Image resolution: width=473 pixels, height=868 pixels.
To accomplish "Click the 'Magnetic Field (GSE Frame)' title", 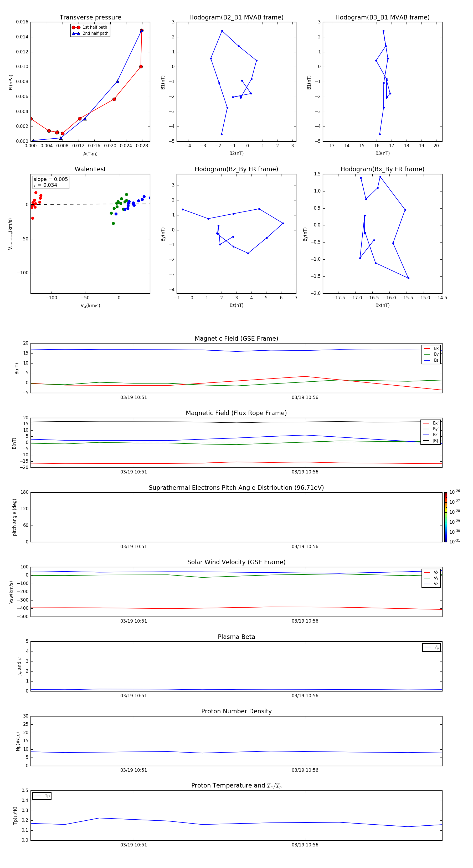I will [236, 339].
